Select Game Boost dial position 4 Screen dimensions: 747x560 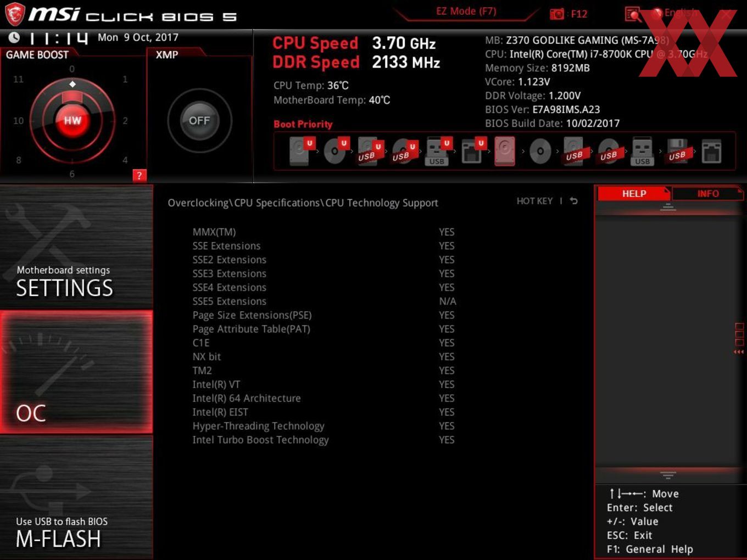pos(125,160)
